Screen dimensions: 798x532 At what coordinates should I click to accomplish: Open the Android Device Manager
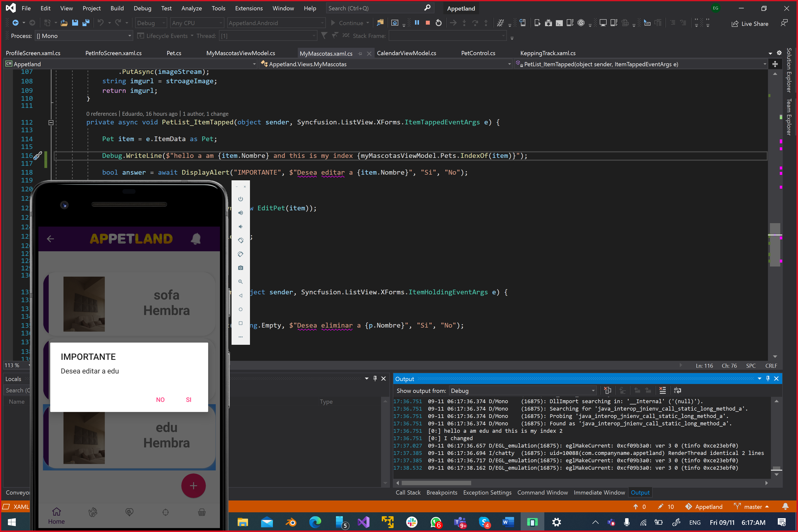[537, 23]
